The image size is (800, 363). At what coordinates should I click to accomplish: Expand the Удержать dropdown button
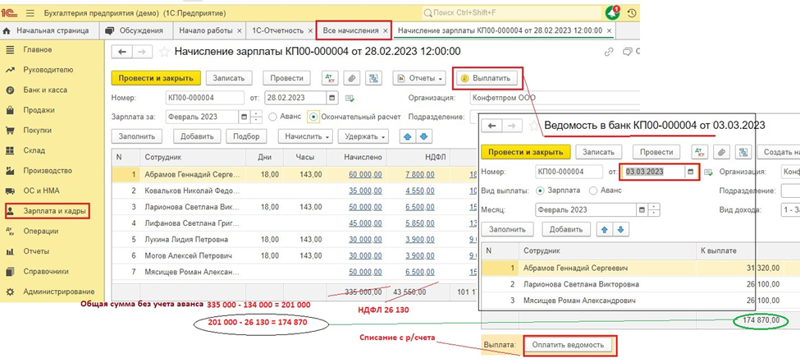[363, 136]
